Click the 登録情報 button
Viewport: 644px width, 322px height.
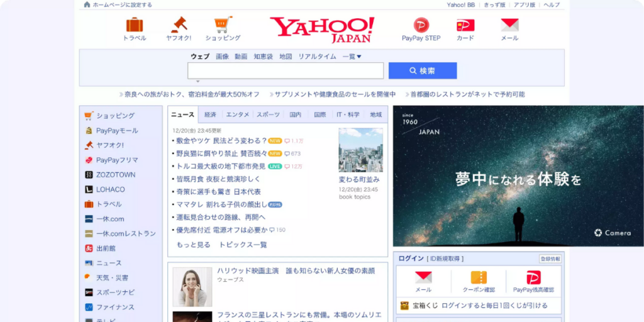click(x=550, y=258)
